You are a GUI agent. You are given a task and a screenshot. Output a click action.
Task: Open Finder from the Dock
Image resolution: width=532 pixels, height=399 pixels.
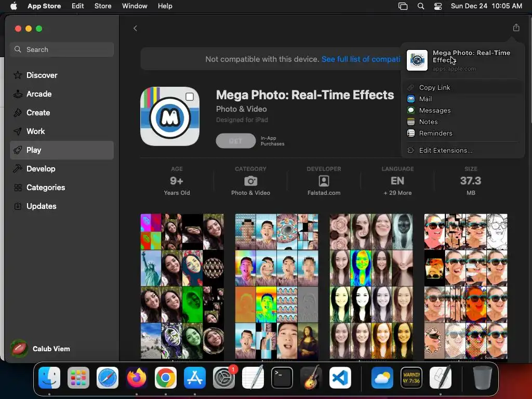click(49, 378)
